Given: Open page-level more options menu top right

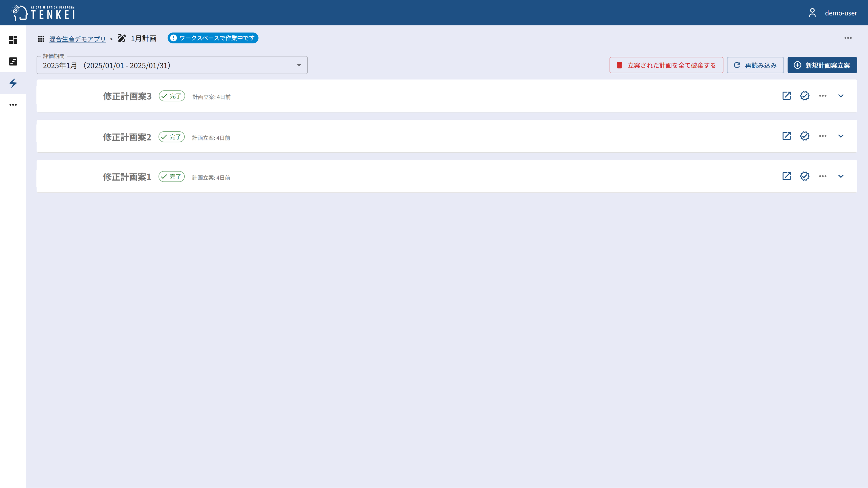Looking at the screenshot, I should pos(848,38).
